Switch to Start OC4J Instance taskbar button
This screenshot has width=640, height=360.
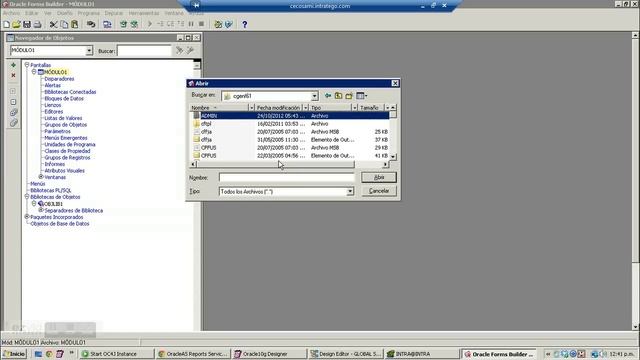(116, 354)
